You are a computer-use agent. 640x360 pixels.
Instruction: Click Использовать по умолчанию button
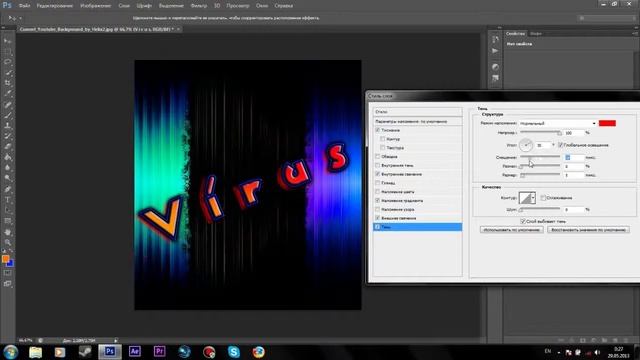[511, 230]
